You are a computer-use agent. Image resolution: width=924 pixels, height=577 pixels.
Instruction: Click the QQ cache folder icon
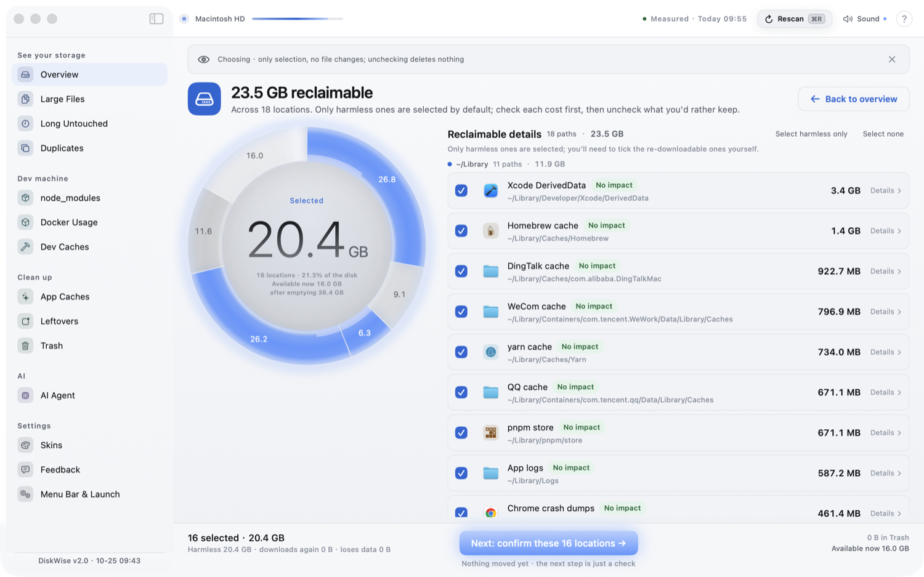click(490, 392)
